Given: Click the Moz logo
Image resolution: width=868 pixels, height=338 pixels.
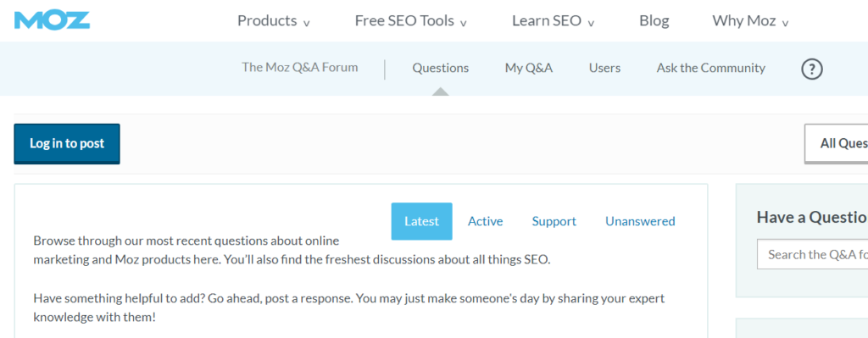Looking at the screenshot, I should point(52,20).
